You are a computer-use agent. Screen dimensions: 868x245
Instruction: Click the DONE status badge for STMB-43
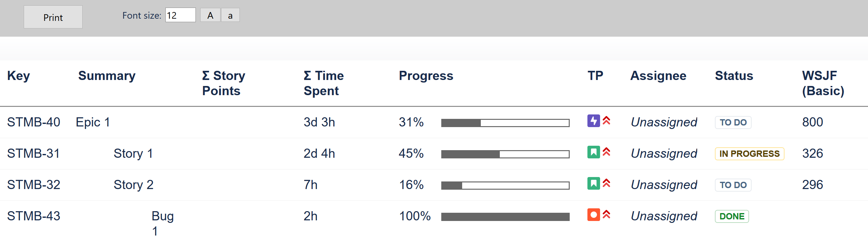(732, 217)
